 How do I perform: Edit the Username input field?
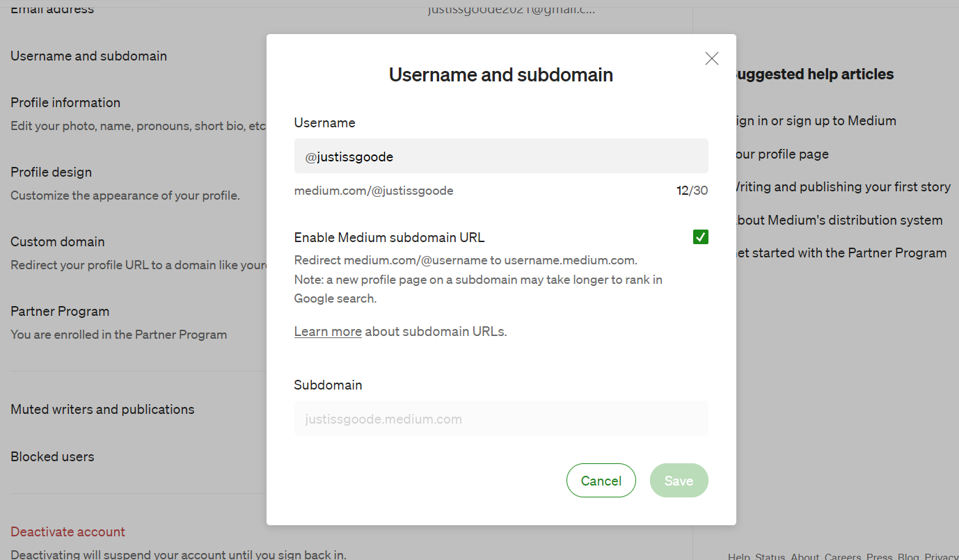[x=501, y=156]
